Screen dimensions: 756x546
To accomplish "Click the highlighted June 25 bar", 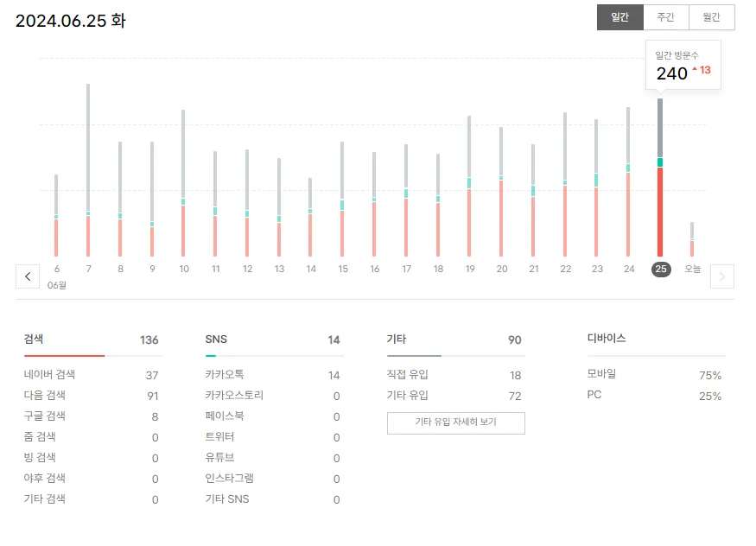I will click(660, 178).
